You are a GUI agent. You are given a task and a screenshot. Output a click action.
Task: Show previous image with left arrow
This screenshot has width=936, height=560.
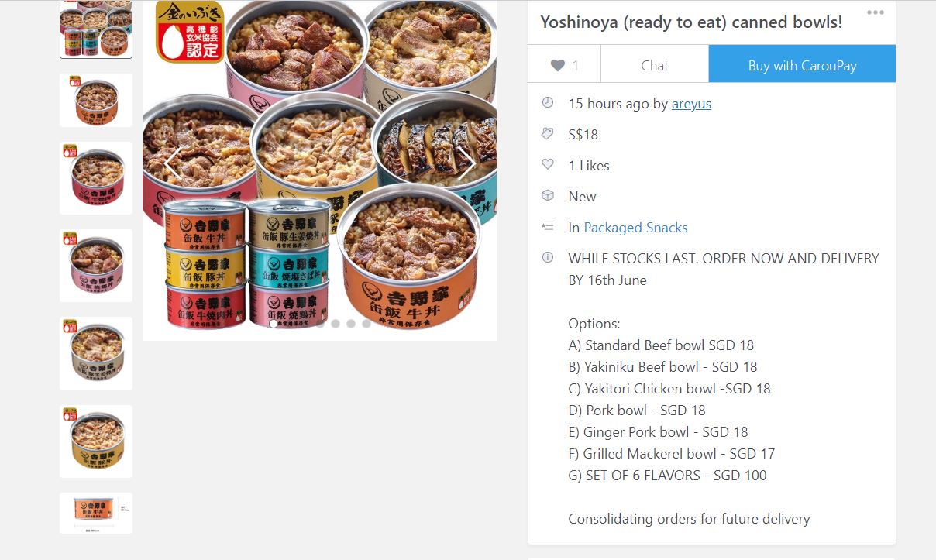click(173, 163)
